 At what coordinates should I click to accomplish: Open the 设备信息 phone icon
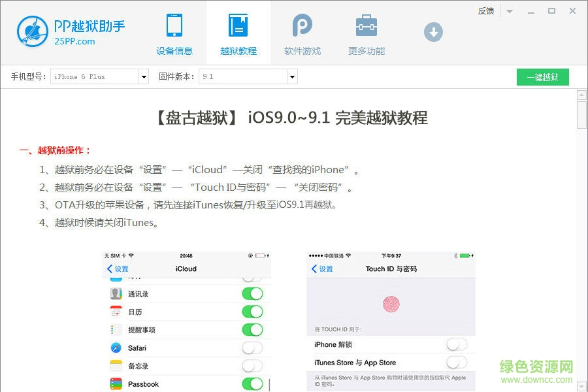pyautogui.click(x=174, y=26)
